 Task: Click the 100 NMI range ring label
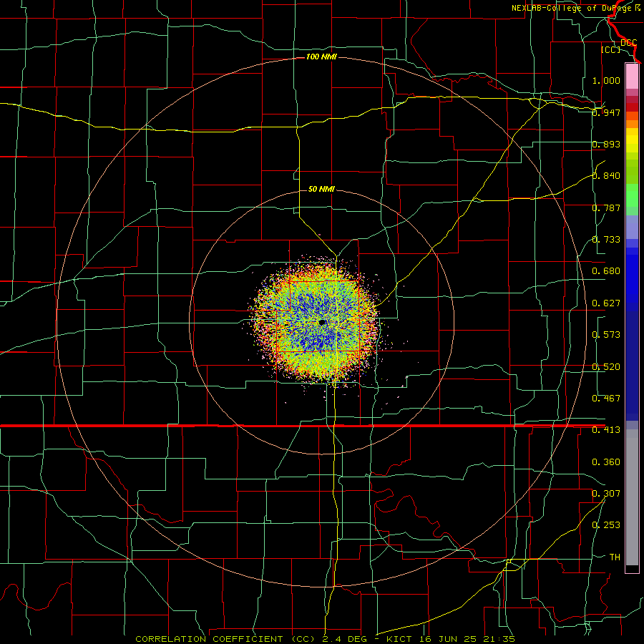click(321, 57)
